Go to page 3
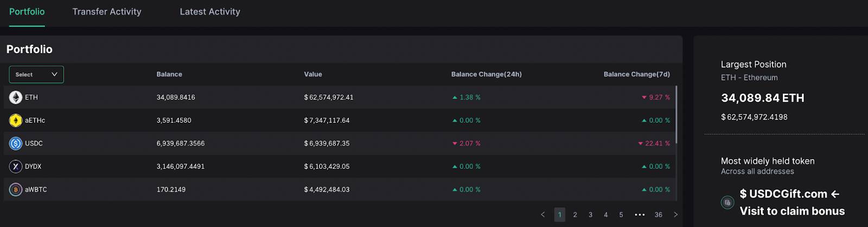The image size is (868, 227). coord(590,215)
